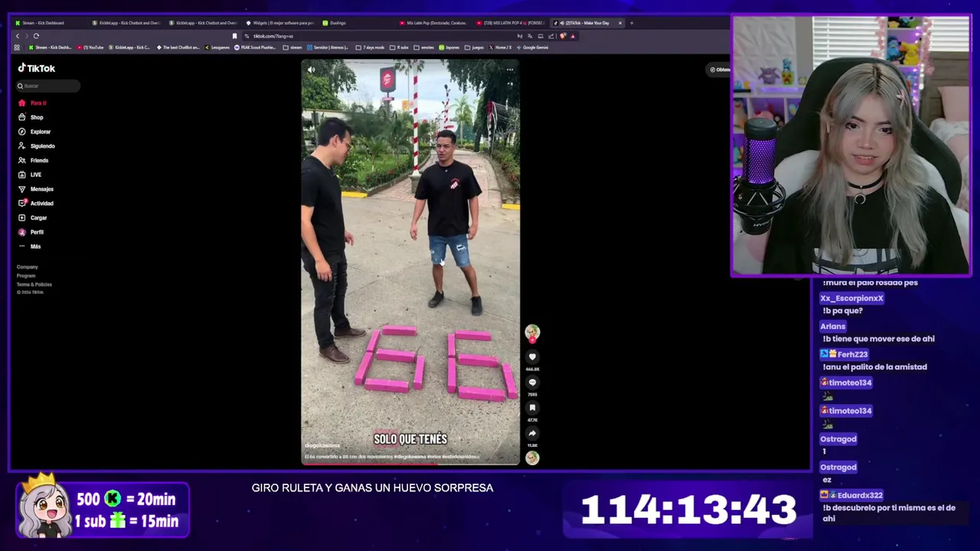Viewport: 980px width, 551px height.
Task: Open the stream bookmarks folder
Action: coord(292,47)
